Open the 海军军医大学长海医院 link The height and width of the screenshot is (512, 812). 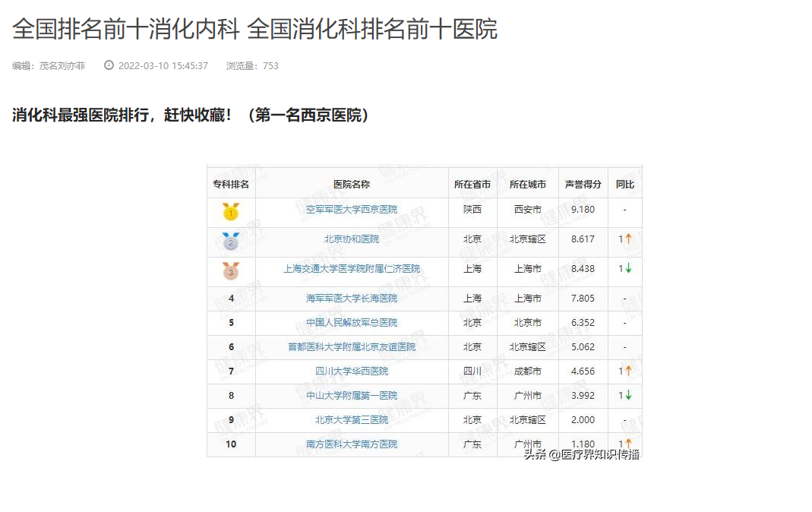[x=352, y=299]
